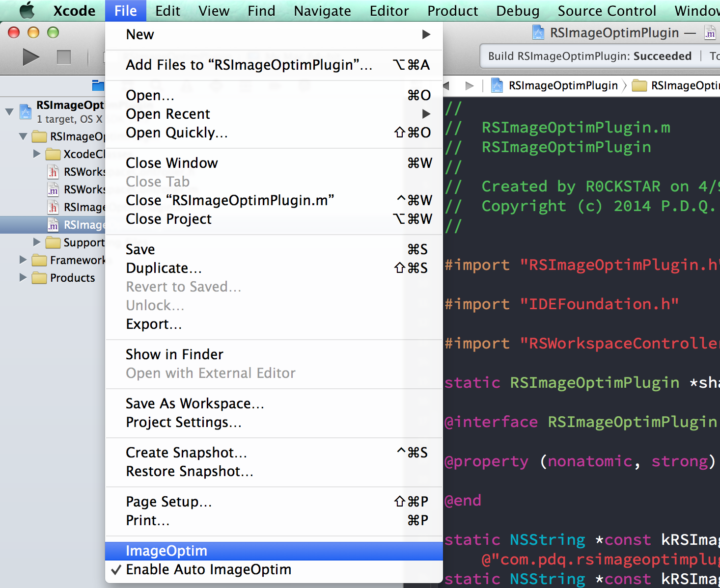Select Close Window
Viewport: 720px width, 588px height.
274,163
